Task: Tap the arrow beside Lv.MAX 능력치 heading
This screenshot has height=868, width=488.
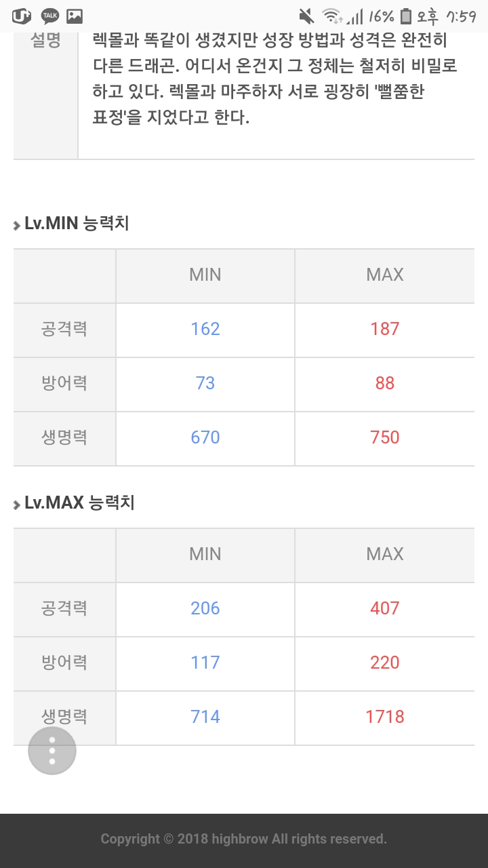Action: [17, 505]
